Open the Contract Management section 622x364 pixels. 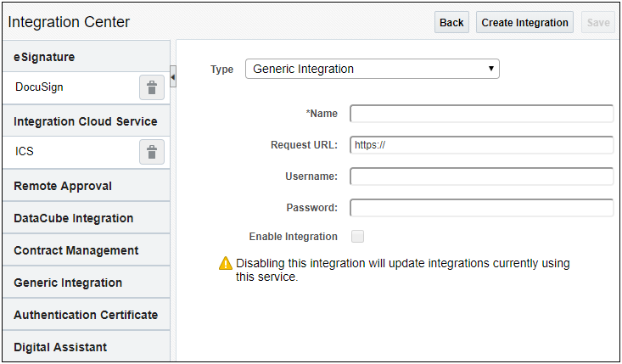click(x=87, y=250)
